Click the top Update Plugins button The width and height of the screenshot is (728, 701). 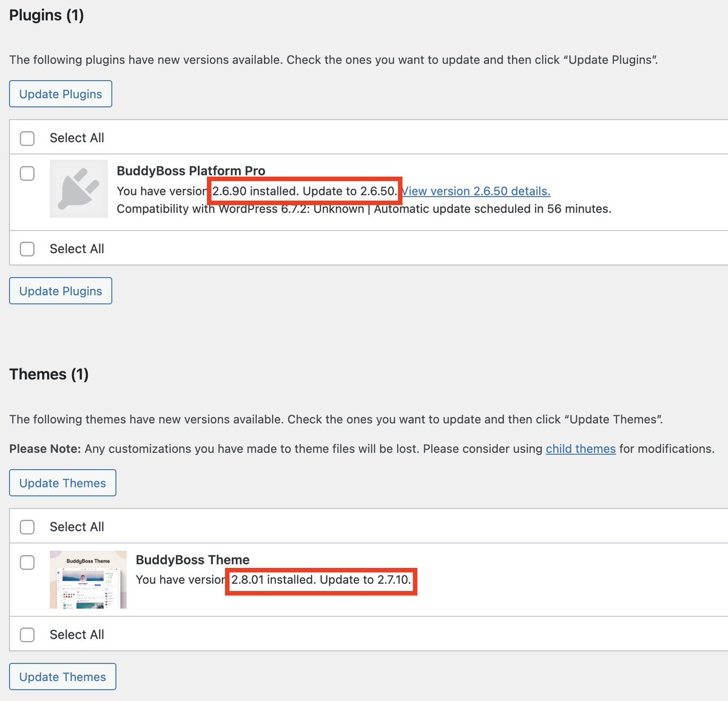pos(61,94)
